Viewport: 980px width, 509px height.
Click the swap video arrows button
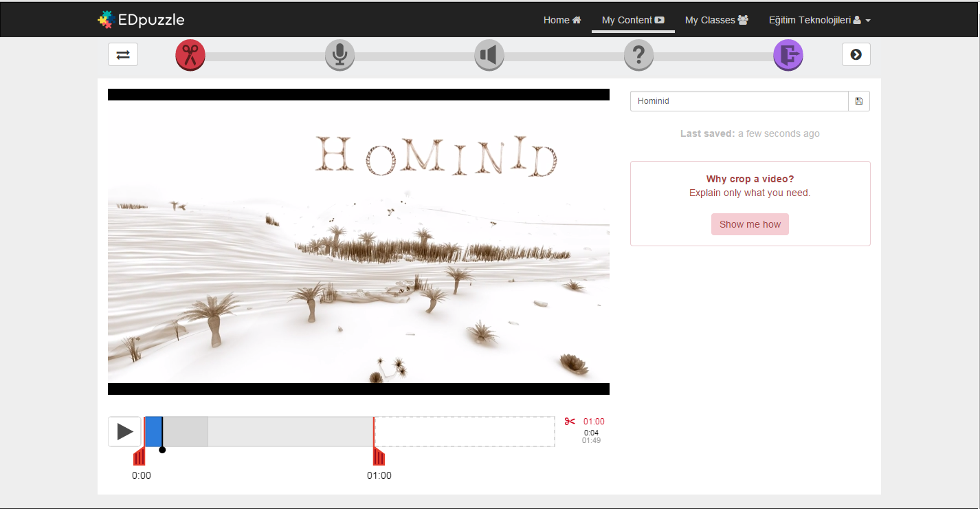point(123,54)
